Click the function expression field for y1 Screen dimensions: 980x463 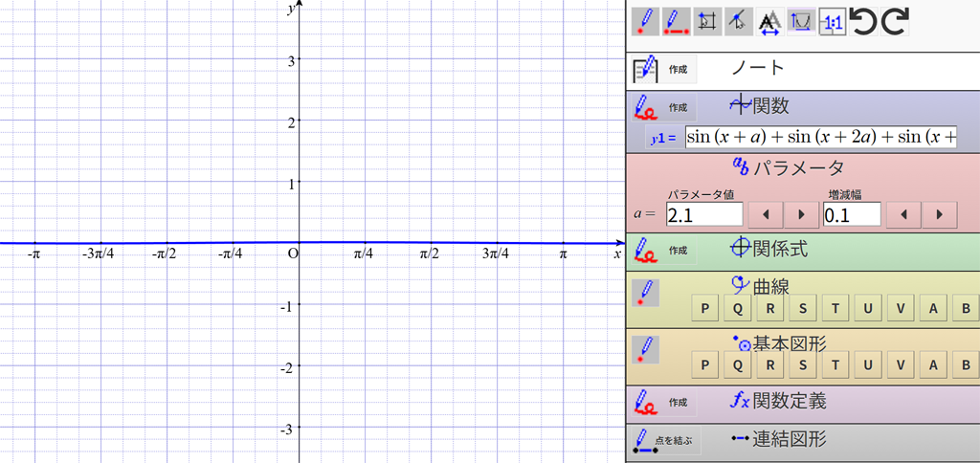(x=820, y=137)
